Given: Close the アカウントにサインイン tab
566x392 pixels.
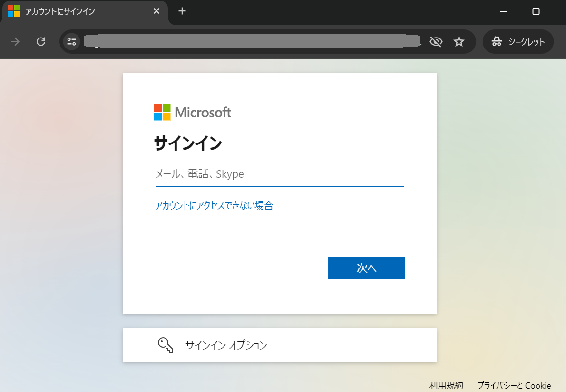Looking at the screenshot, I should (x=156, y=11).
